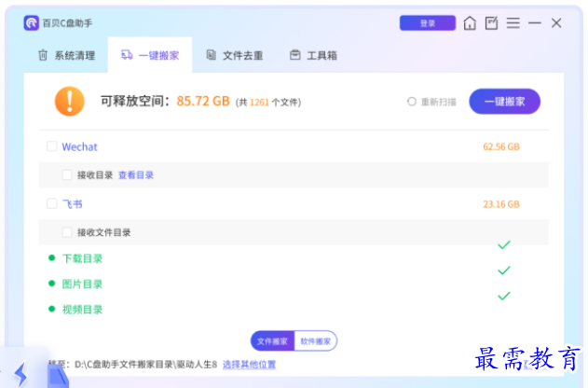Select the 图片目录 item
Screen dimensions: 588x388
[82, 284]
